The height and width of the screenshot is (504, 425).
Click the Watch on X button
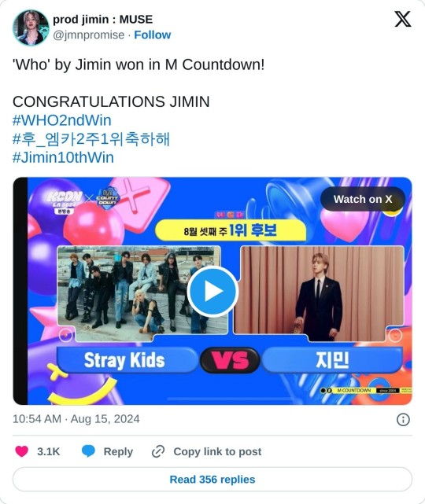(x=363, y=199)
